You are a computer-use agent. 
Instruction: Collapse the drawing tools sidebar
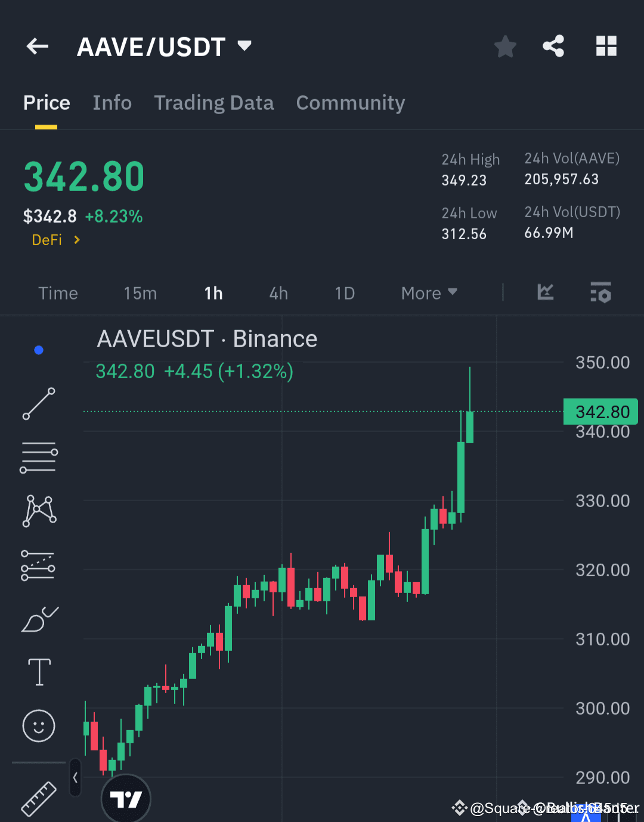tap(75, 778)
